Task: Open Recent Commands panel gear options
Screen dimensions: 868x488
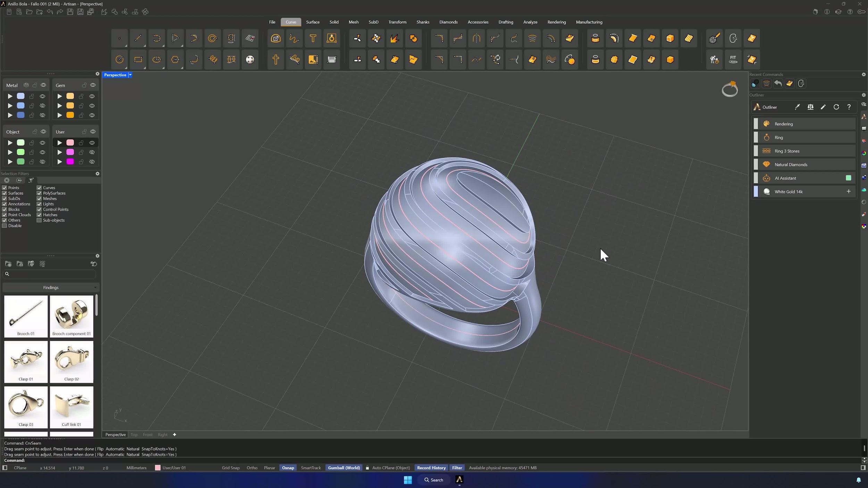Action: tap(863, 75)
